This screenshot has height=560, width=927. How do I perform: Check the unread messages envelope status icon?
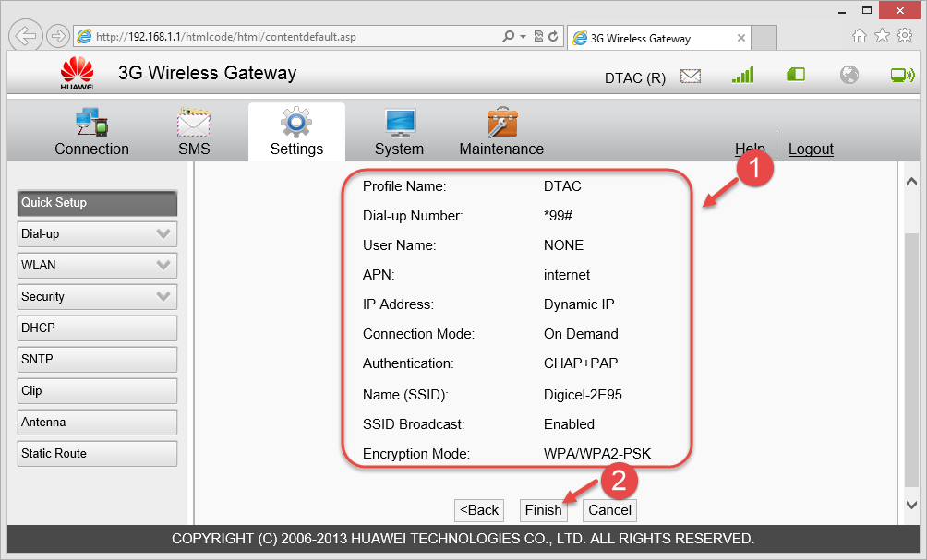tap(691, 76)
